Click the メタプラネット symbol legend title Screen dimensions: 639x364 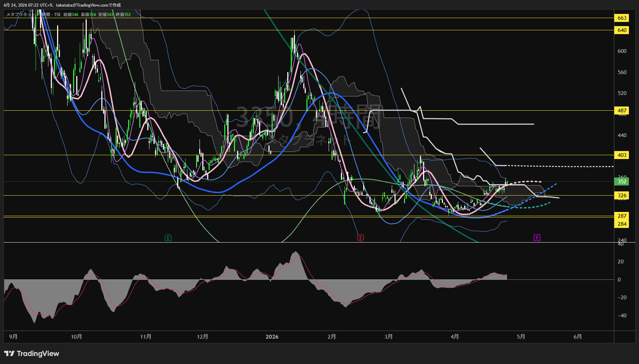pyautogui.click(x=19, y=15)
